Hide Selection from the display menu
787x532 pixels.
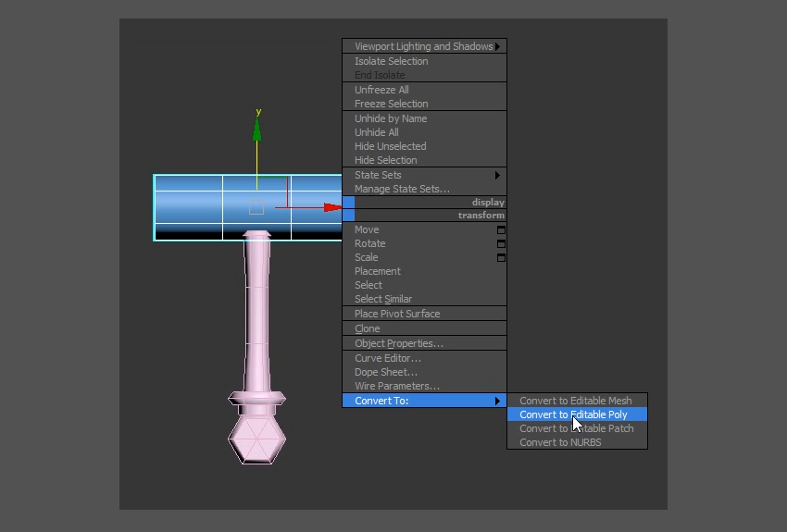click(385, 160)
